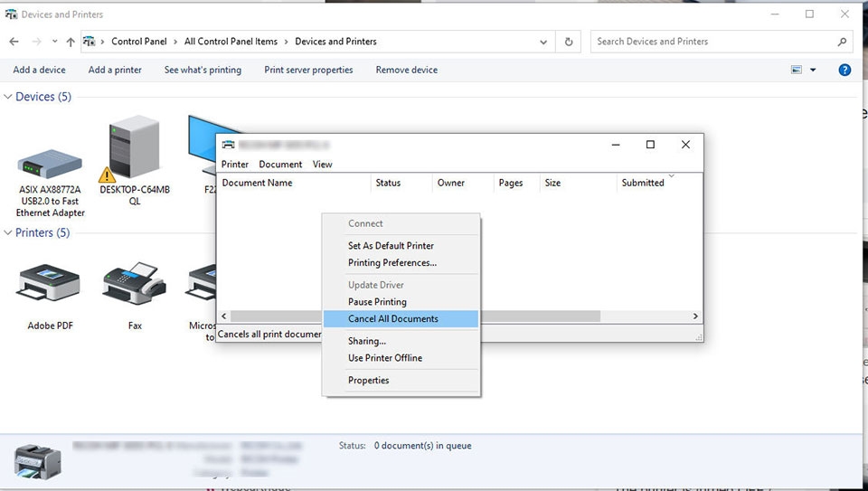Open the Document menu in queue window
The width and height of the screenshot is (868, 491).
280,164
